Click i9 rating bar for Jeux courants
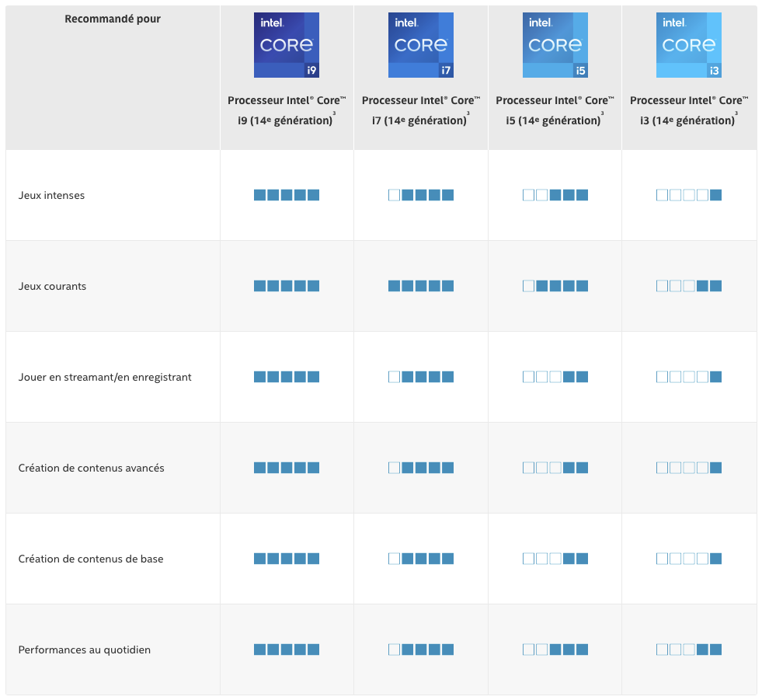 point(287,286)
